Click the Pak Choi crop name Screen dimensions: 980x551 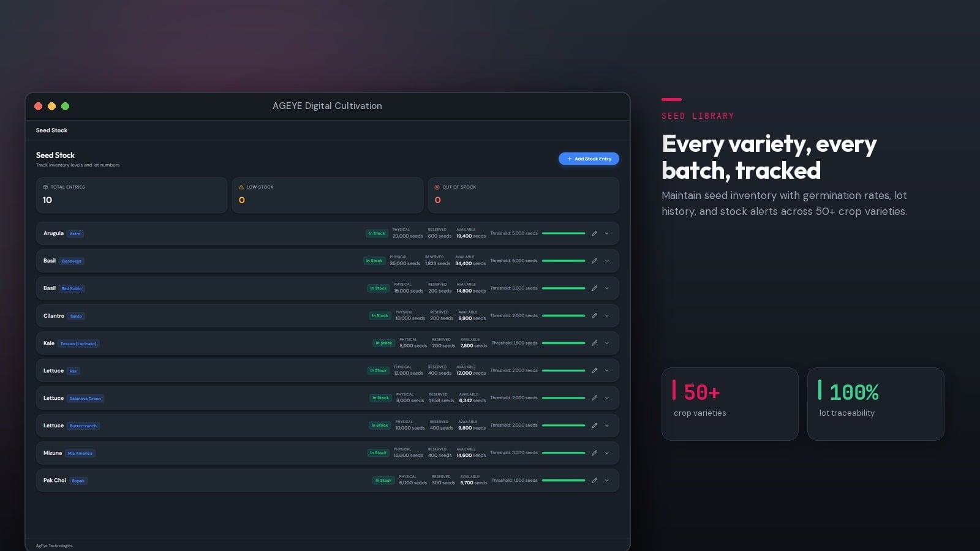click(x=55, y=481)
